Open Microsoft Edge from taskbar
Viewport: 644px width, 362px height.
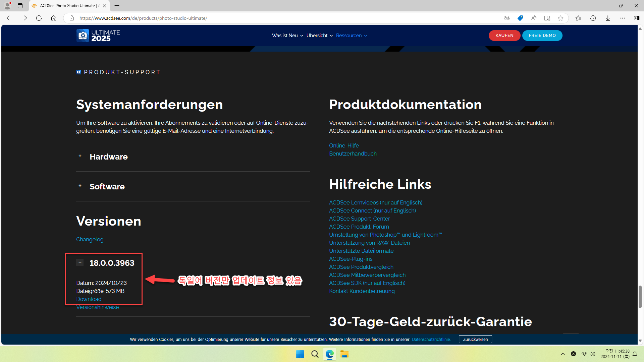pos(330,354)
